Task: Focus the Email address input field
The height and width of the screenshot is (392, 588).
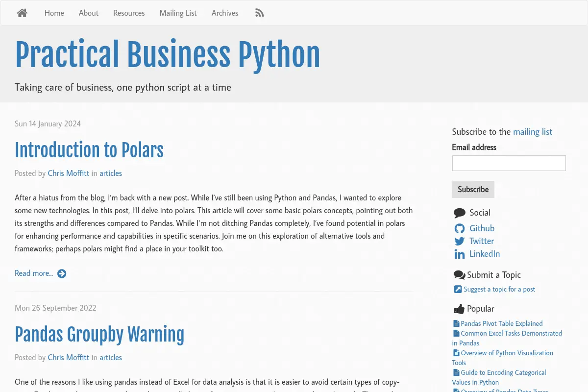Action: click(509, 163)
